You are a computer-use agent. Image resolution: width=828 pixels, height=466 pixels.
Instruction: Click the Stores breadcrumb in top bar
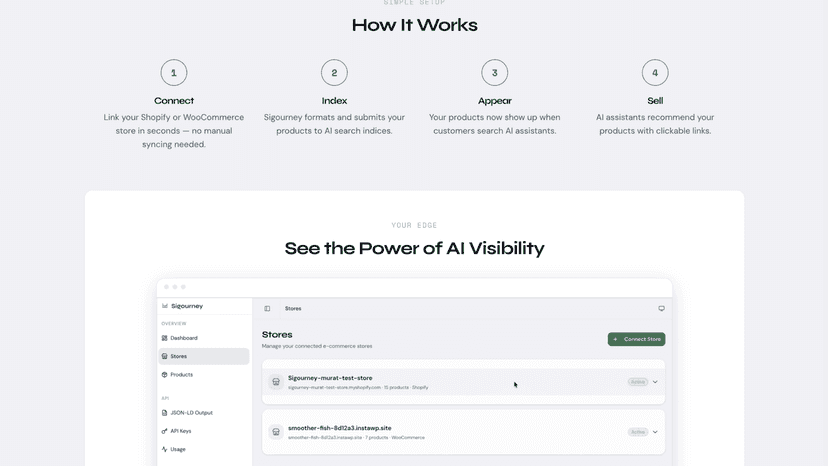[293, 309]
